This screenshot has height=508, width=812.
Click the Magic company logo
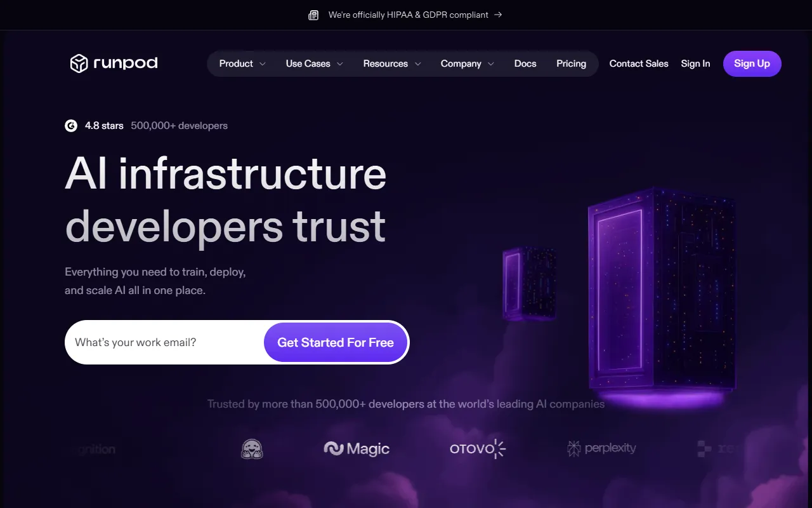pos(357,449)
